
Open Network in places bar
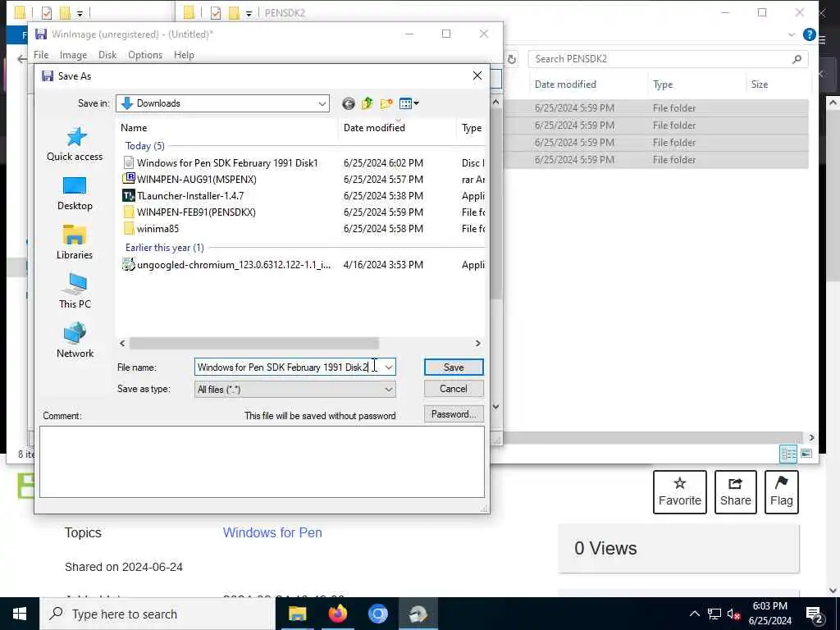75,340
